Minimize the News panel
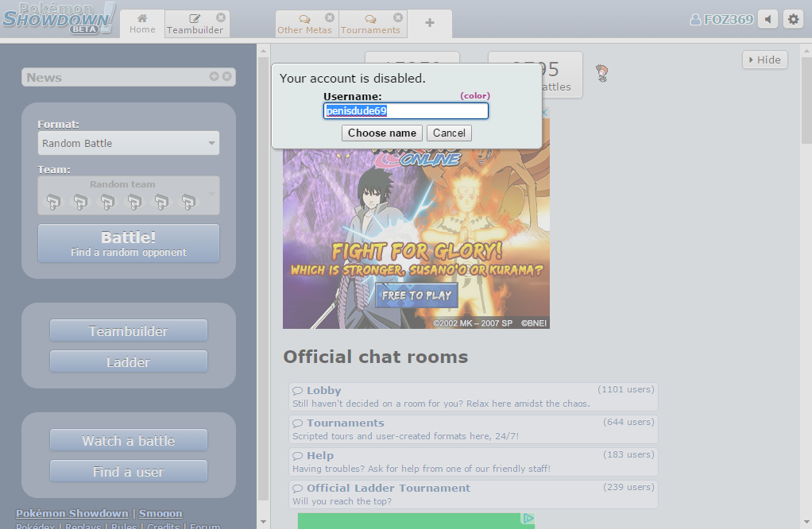The width and height of the screenshot is (812, 529). [x=214, y=76]
